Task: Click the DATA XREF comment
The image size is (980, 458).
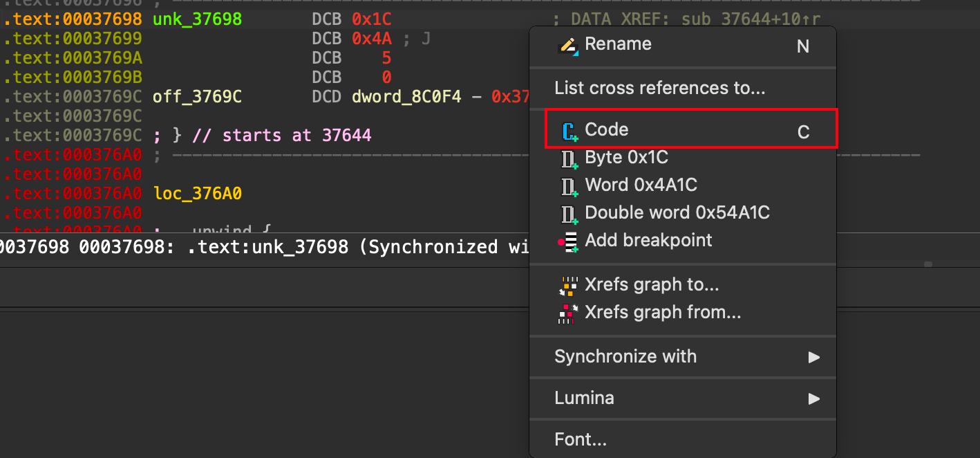Action: [x=688, y=19]
